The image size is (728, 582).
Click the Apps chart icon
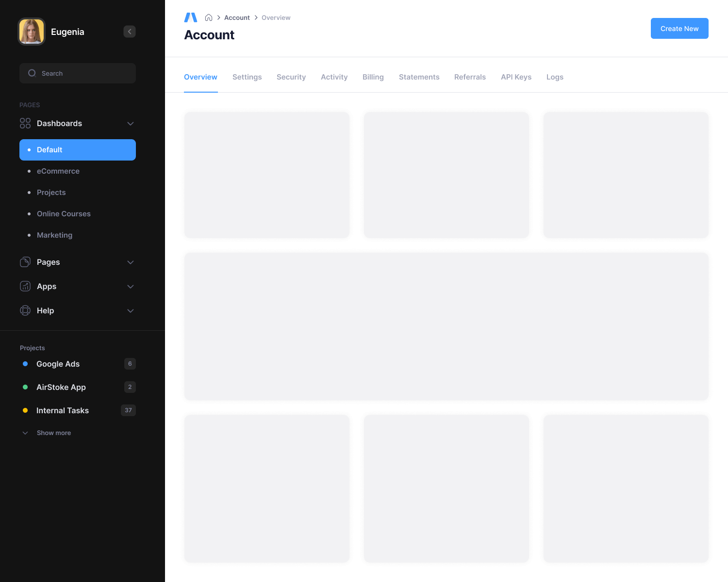coord(25,286)
